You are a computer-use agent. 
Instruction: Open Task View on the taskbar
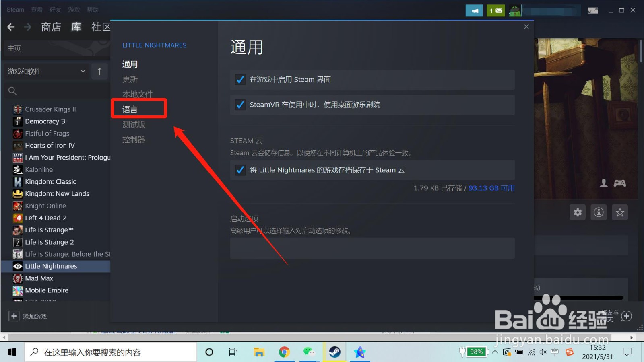click(x=233, y=352)
